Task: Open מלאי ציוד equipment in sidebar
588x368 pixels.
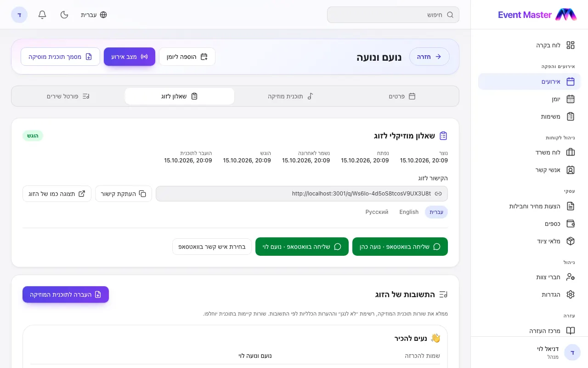Action: pos(529,241)
